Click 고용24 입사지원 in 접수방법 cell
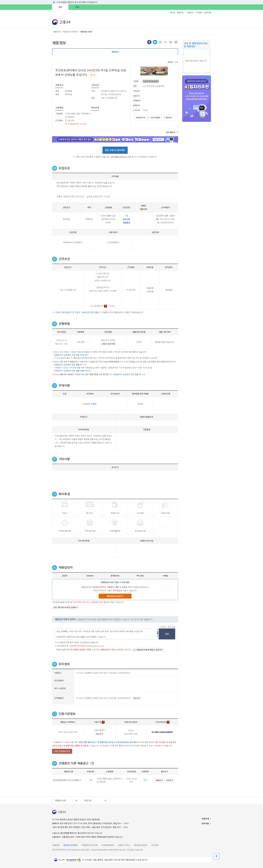The image size is (263, 868). (108, 344)
